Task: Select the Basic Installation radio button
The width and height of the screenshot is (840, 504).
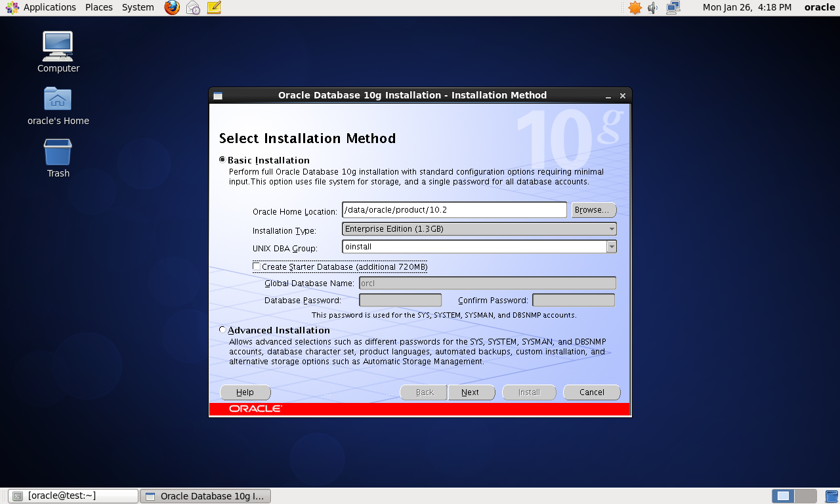Action: [222, 159]
